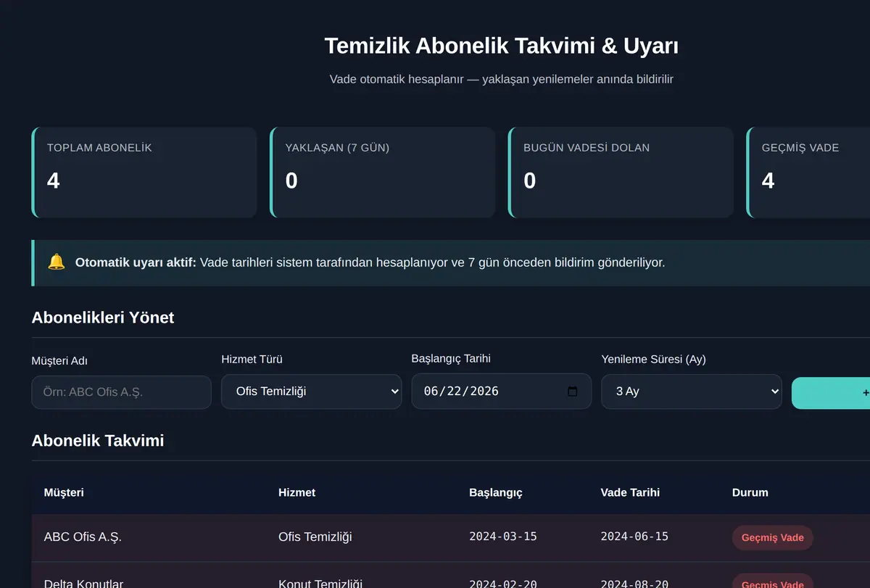
Task: Select the Bugün Vadesi Dolan card
Action: tap(621, 173)
